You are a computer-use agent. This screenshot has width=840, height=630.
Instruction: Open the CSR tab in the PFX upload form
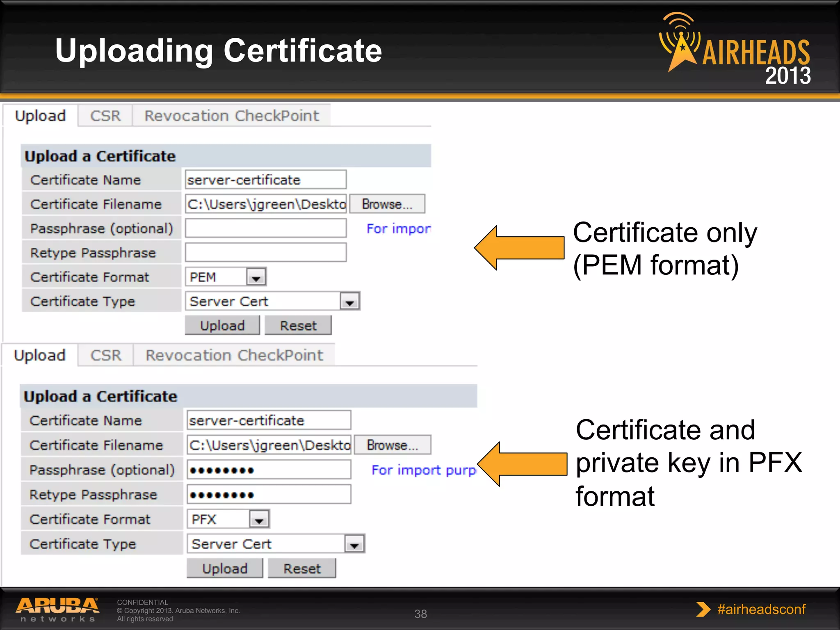(106, 355)
